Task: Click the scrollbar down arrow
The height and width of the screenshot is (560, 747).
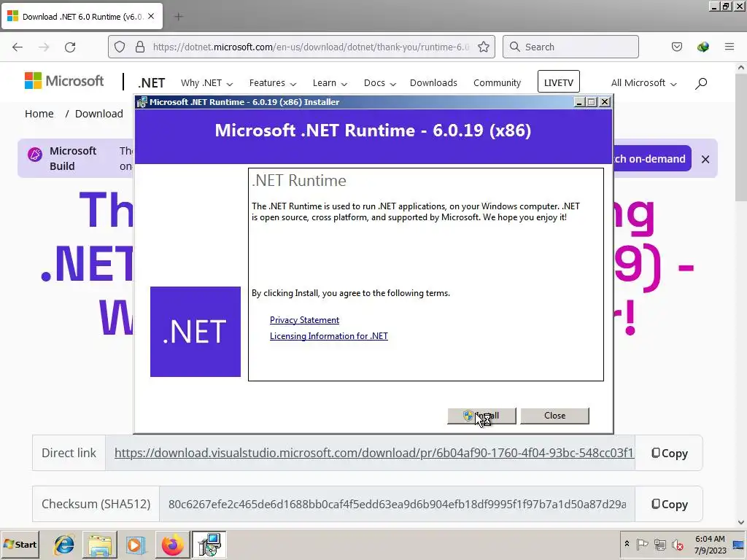Action: pos(741,522)
